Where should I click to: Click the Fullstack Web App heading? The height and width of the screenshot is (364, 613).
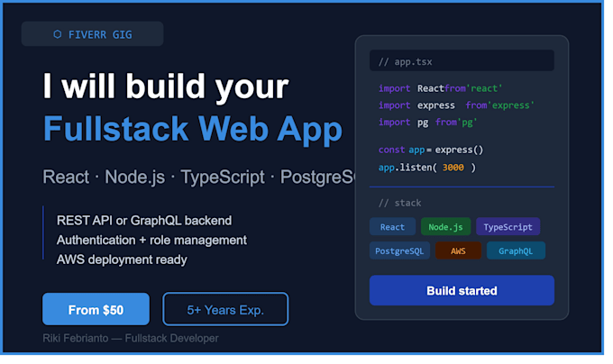click(x=193, y=129)
